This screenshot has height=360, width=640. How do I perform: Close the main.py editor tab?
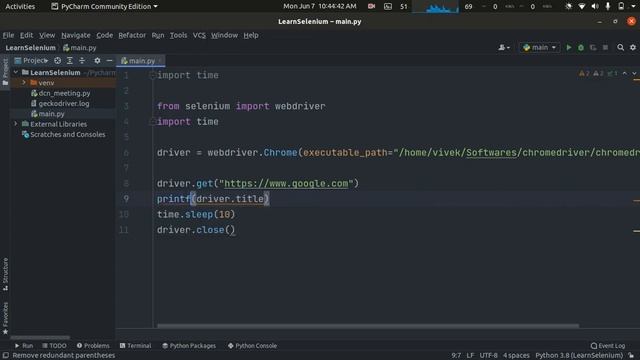[x=160, y=60]
